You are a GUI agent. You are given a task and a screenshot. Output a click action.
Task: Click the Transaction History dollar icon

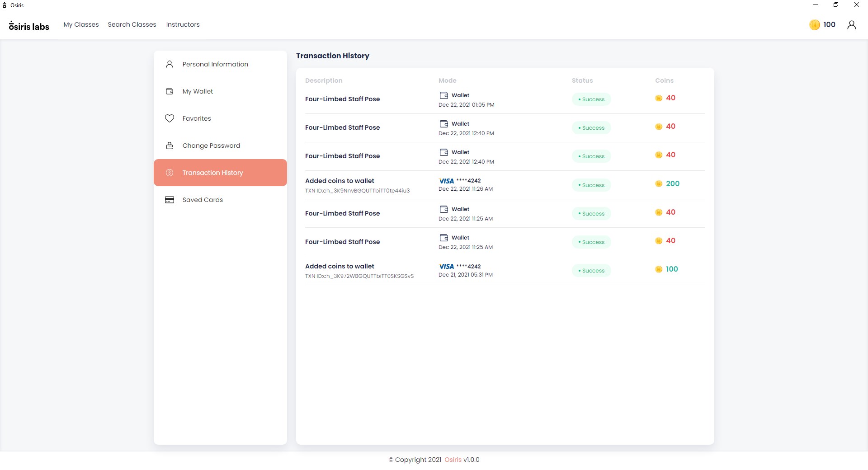[170, 173]
